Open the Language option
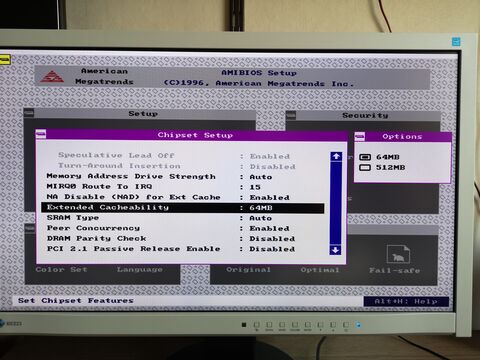480x360 pixels. (x=140, y=269)
